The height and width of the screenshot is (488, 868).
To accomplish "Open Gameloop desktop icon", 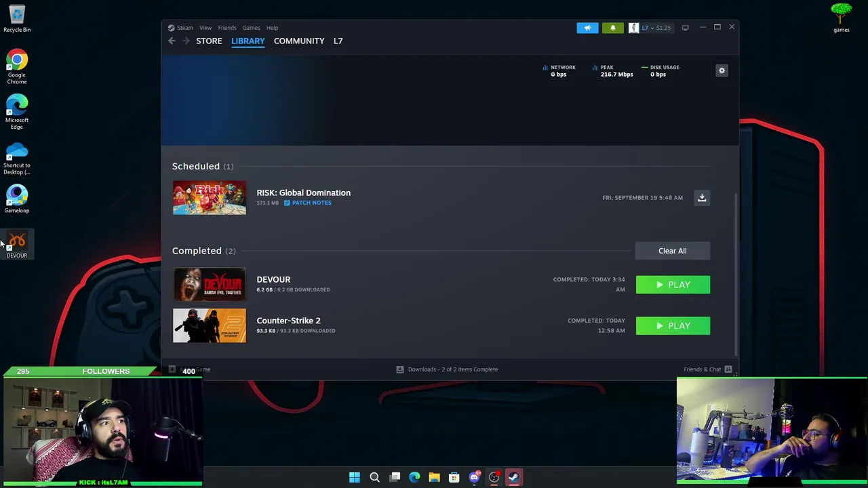I will [17, 199].
